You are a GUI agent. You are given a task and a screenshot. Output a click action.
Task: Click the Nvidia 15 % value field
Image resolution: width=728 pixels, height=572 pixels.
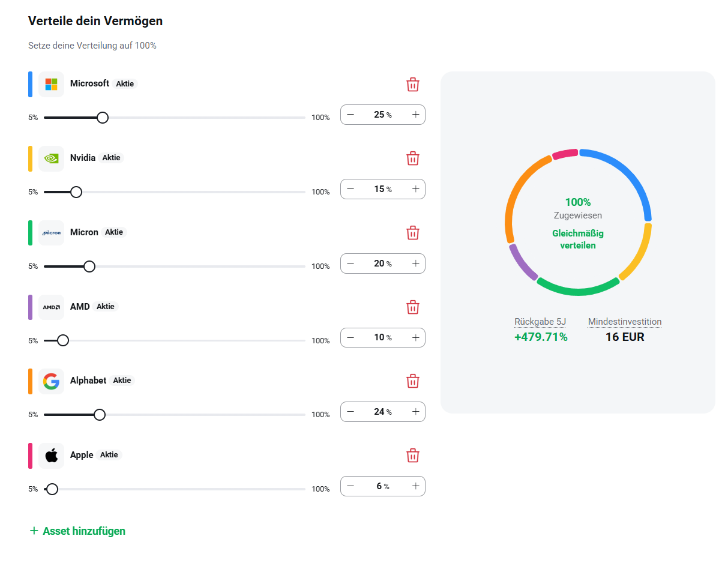coord(382,189)
